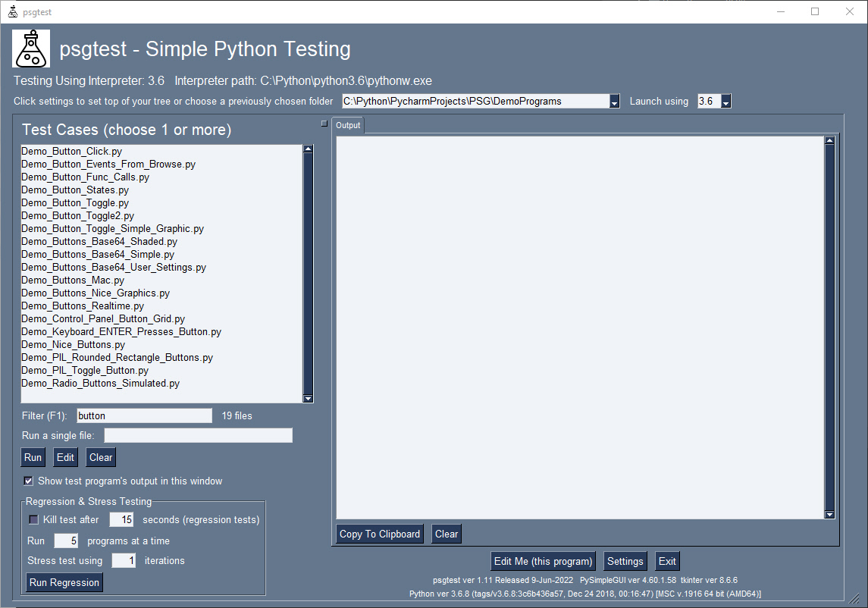This screenshot has height=608, width=868.
Task: Click the title bar psgtest app icon
Action: (12, 11)
